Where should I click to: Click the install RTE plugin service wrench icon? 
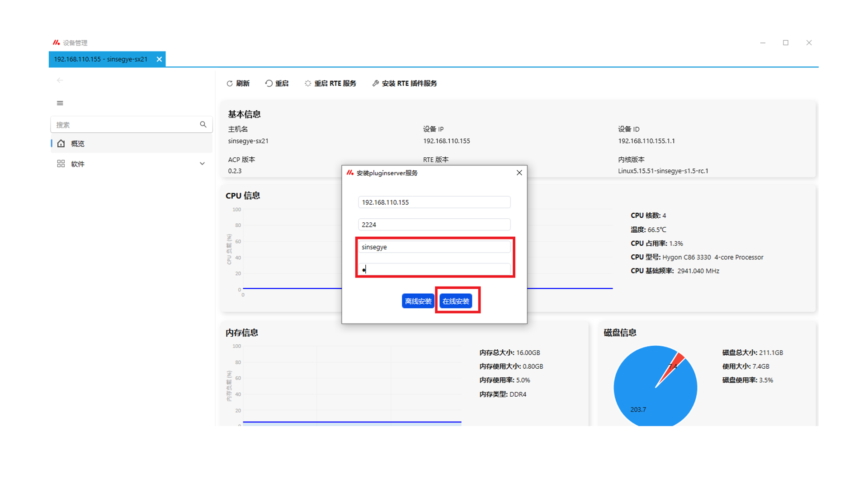(376, 84)
